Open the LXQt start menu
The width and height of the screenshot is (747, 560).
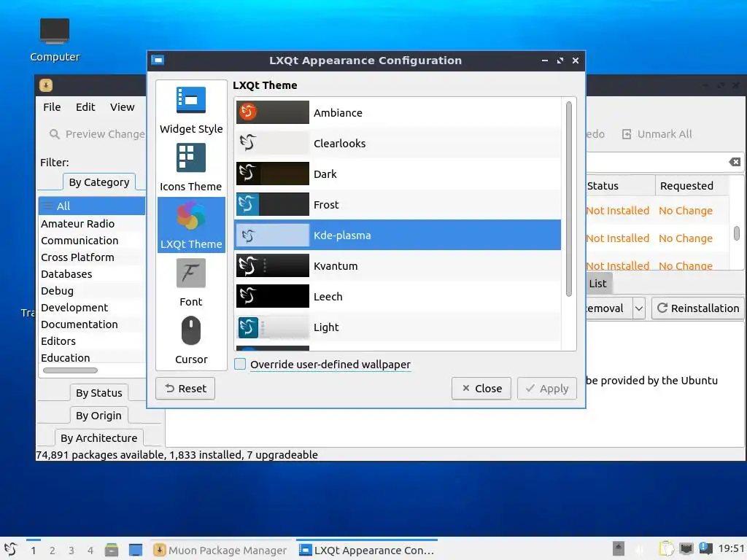(10, 550)
